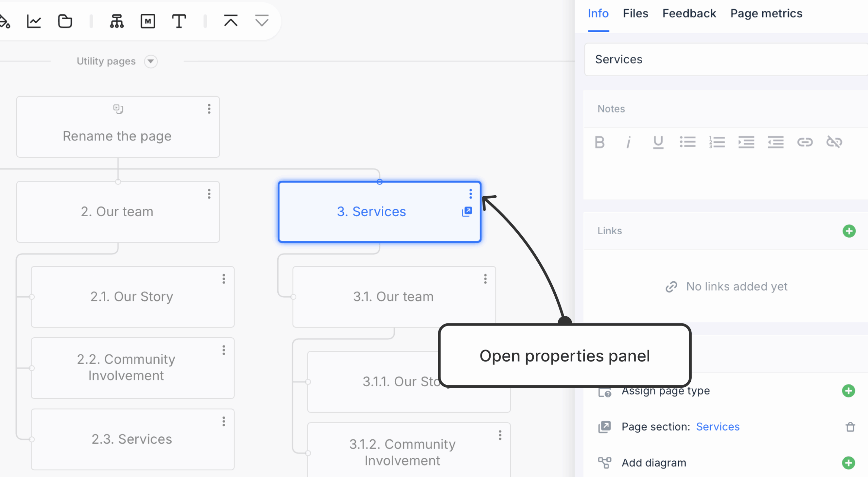The height and width of the screenshot is (477, 868).
Task: Decrease indent in Notes toolbar
Action: 776,142
